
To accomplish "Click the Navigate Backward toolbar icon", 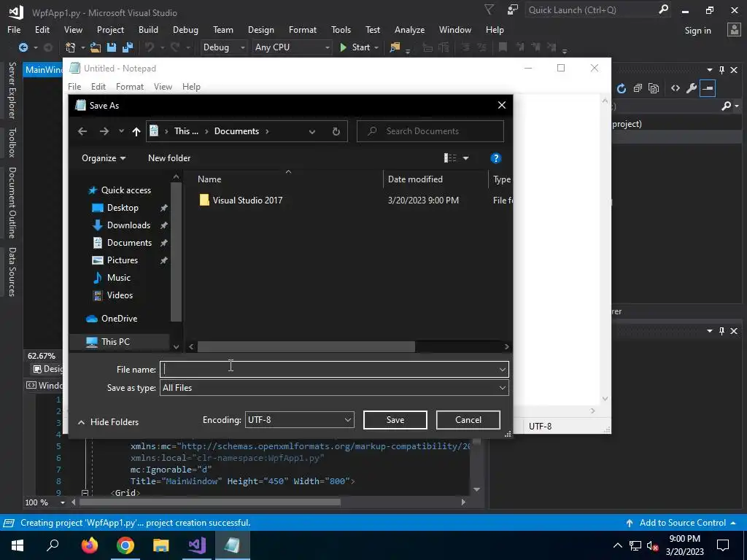I will coord(23,47).
